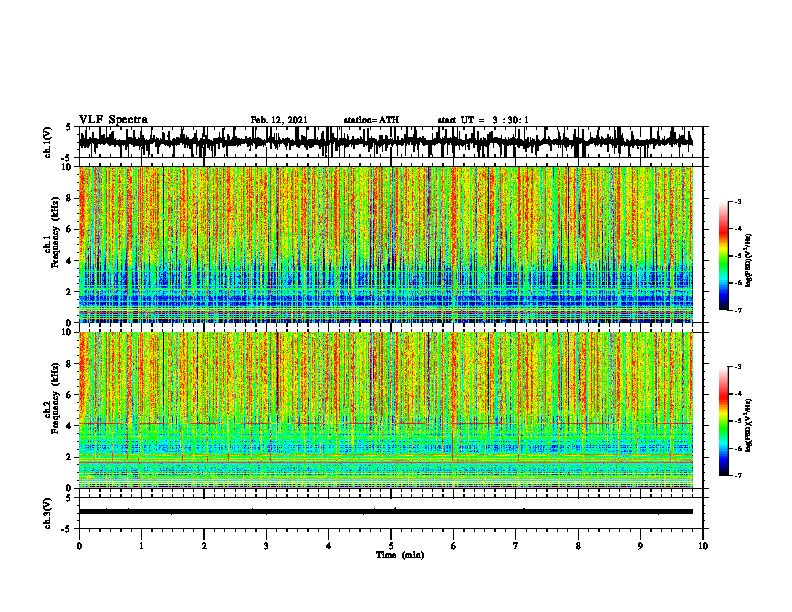
Task: Click the "-4" tick on the ch.1 colorbar
Action: point(738,229)
